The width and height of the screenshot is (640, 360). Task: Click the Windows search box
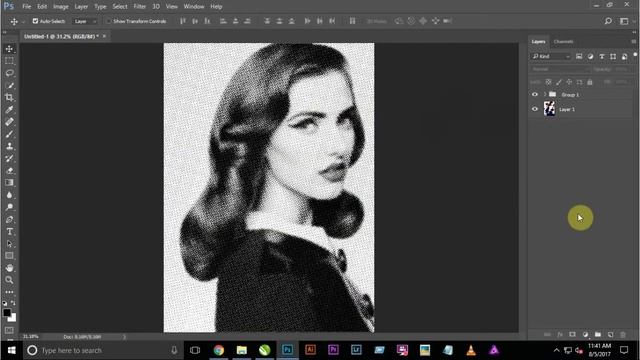tap(102, 350)
